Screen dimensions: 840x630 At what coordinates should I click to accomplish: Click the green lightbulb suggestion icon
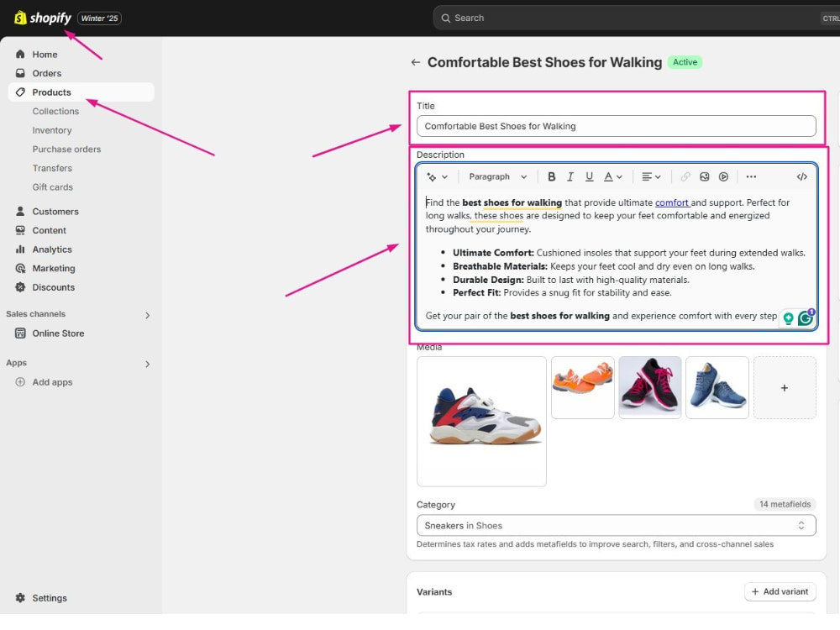(x=788, y=318)
